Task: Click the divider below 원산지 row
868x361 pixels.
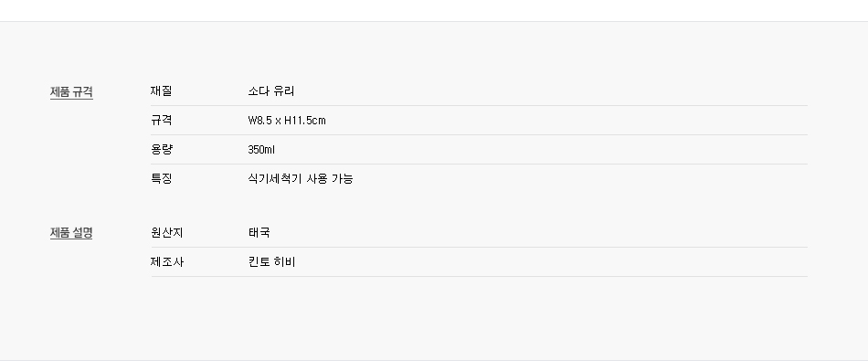Action: [480, 247]
